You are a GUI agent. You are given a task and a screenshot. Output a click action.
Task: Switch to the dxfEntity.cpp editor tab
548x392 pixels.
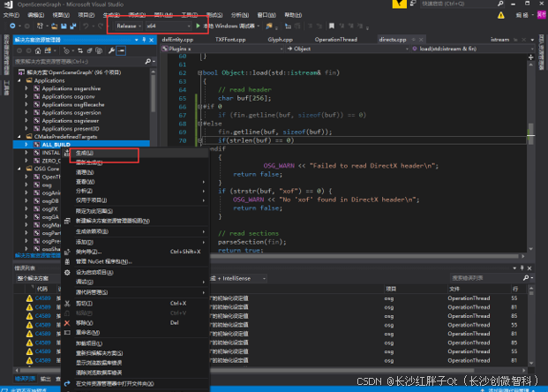[178, 40]
